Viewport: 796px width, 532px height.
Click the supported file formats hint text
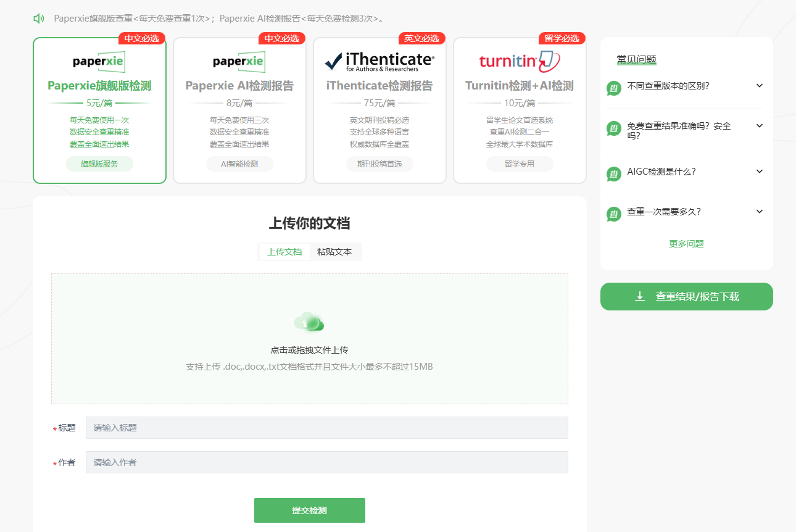309,367
